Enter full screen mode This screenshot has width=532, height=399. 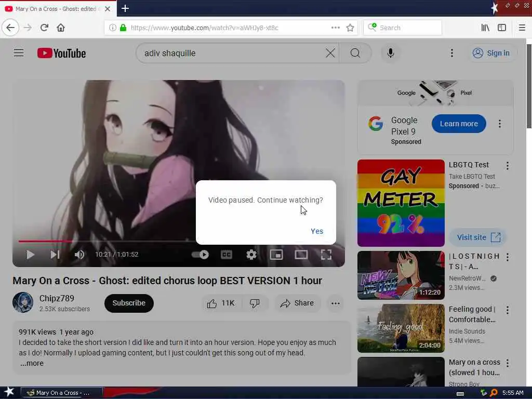326,255
